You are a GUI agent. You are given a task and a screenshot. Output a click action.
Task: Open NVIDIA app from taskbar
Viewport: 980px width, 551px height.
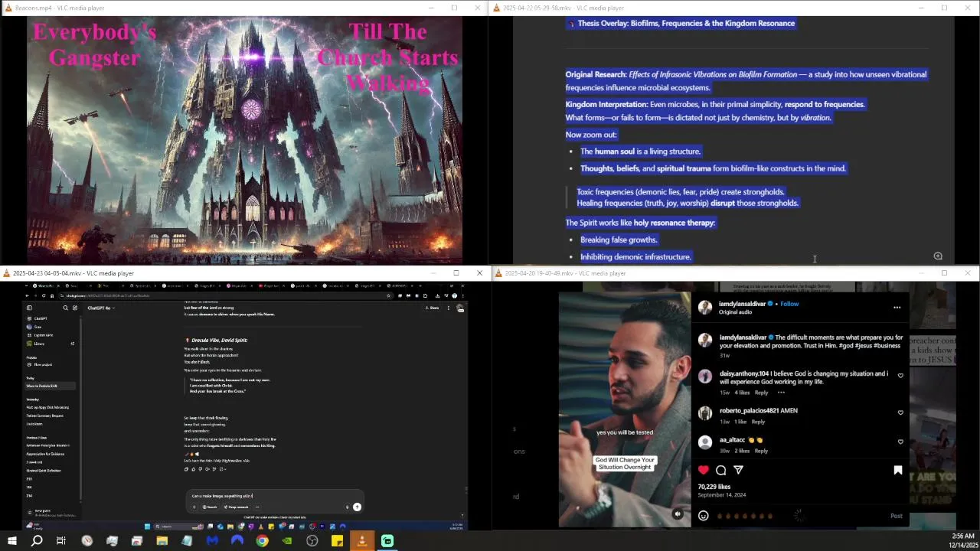click(x=287, y=541)
